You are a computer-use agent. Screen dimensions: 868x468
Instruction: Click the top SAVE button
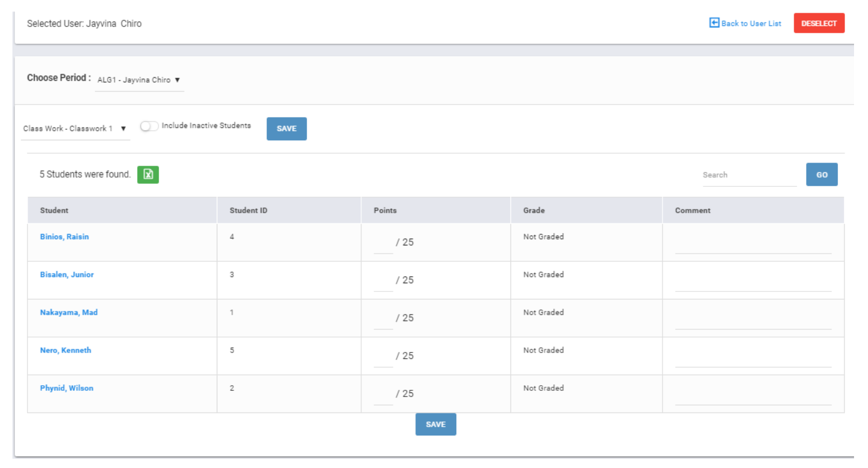286,128
